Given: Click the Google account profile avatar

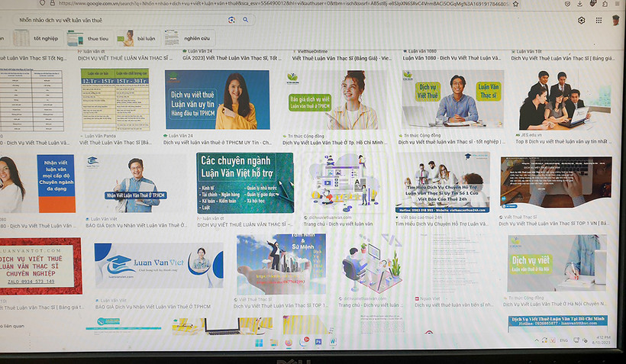Looking at the screenshot, I should pyautogui.click(x=618, y=21).
